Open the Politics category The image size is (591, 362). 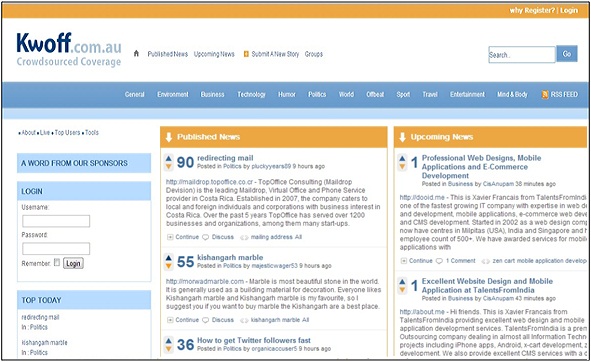tap(317, 95)
